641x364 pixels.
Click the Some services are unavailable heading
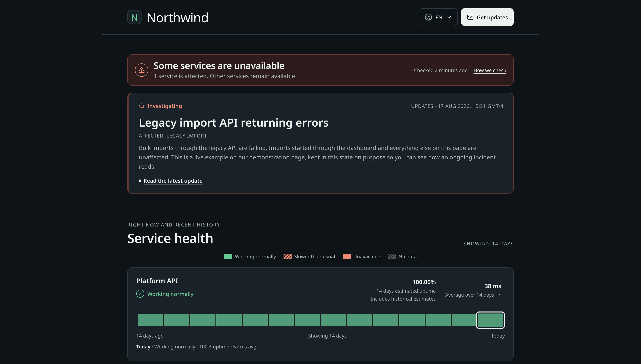click(x=219, y=65)
